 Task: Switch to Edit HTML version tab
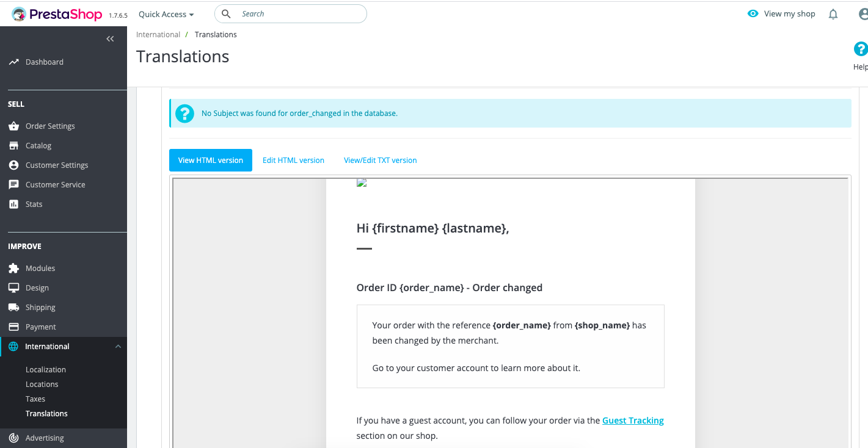click(x=293, y=160)
